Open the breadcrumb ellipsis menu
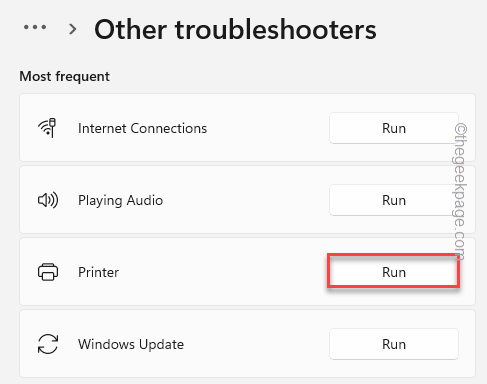The width and height of the screenshot is (487, 384). click(x=35, y=27)
